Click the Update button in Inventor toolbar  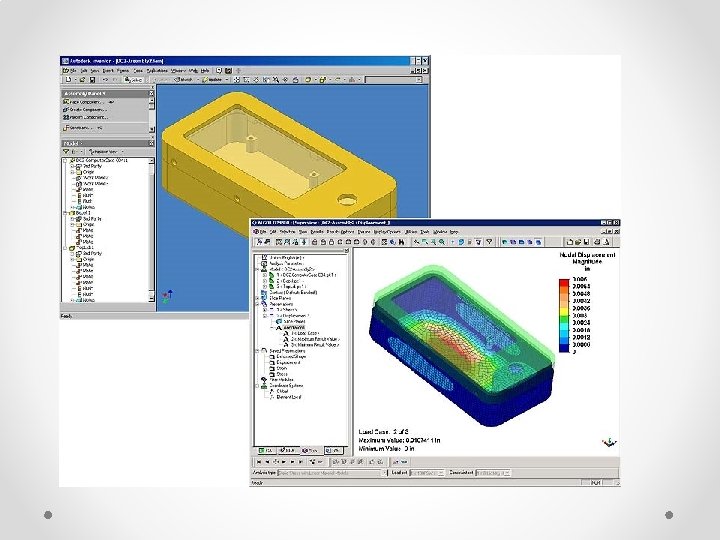click(x=213, y=80)
